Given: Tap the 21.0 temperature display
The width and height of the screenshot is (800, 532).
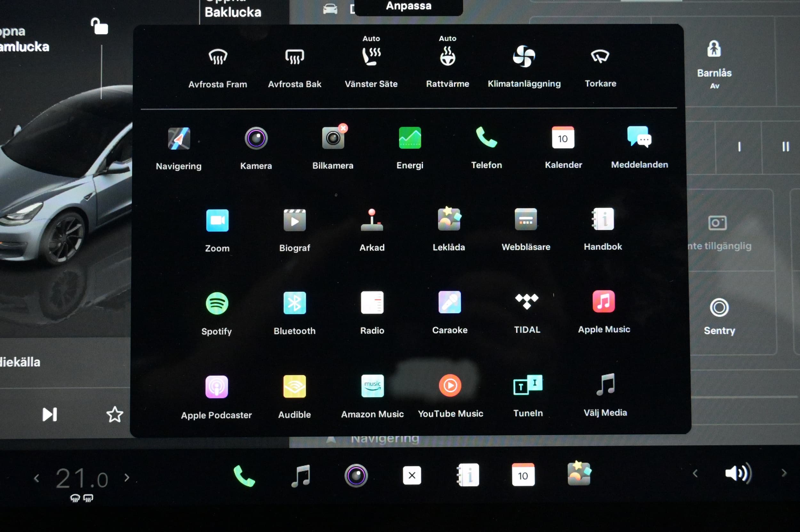Looking at the screenshot, I should pyautogui.click(x=82, y=478).
